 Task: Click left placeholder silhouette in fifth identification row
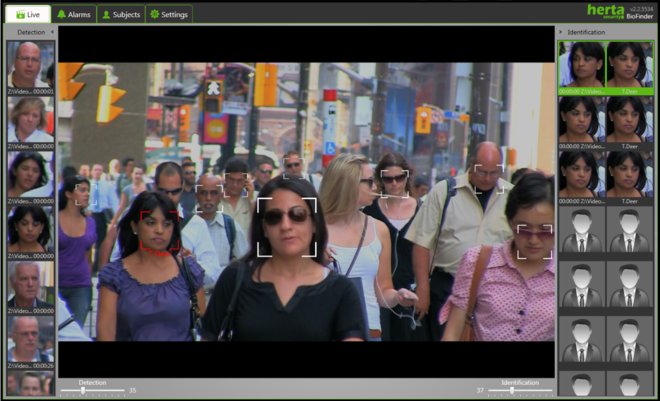582,284
